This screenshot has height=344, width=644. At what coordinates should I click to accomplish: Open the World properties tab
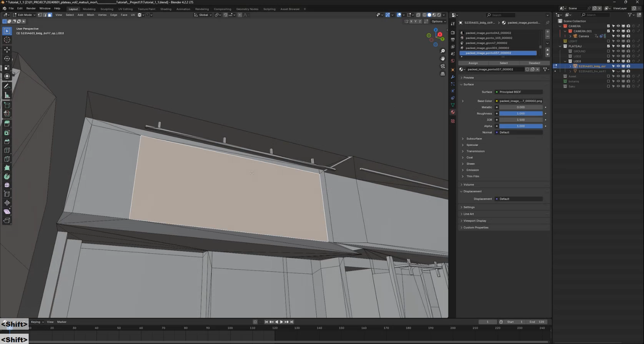453,61
